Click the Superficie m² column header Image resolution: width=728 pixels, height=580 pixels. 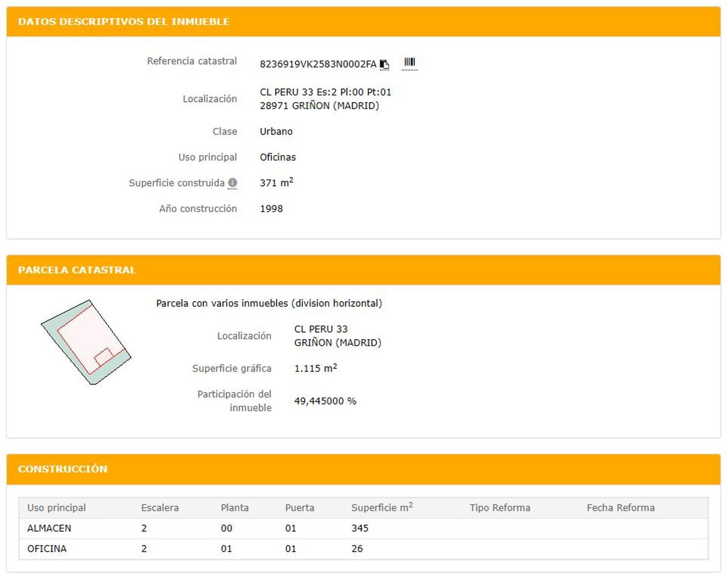(382, 507)
